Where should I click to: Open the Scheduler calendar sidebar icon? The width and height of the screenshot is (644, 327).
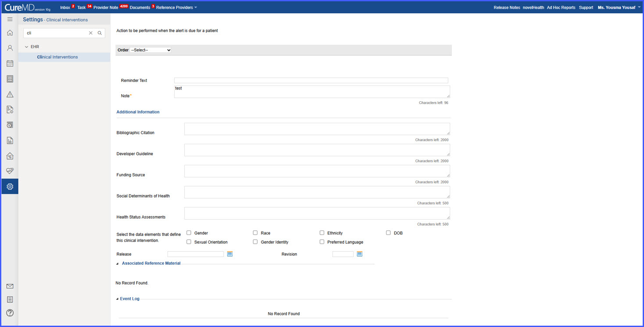pos(10,64)
